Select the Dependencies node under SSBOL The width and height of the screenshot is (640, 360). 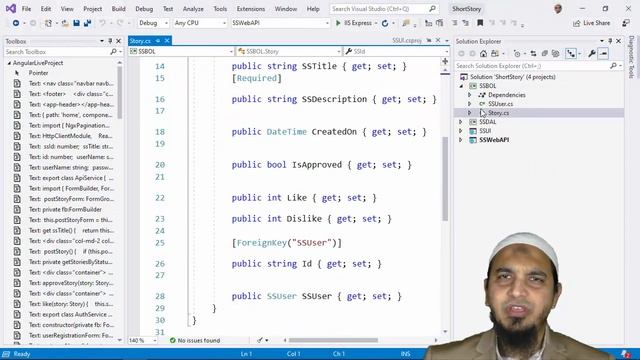507,95
